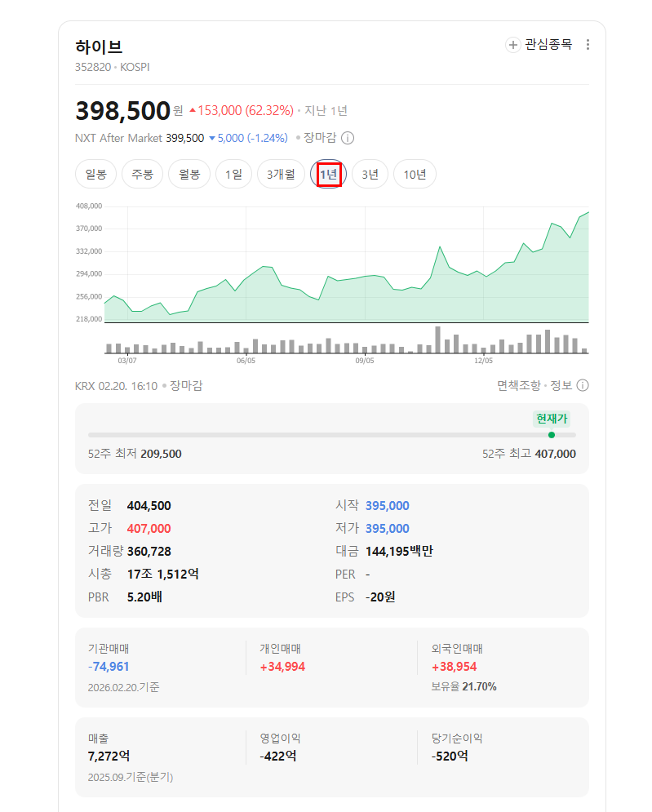Click the KRX 02.20. 16:10 timestamp
652x812 pixels.
(116, 386)
